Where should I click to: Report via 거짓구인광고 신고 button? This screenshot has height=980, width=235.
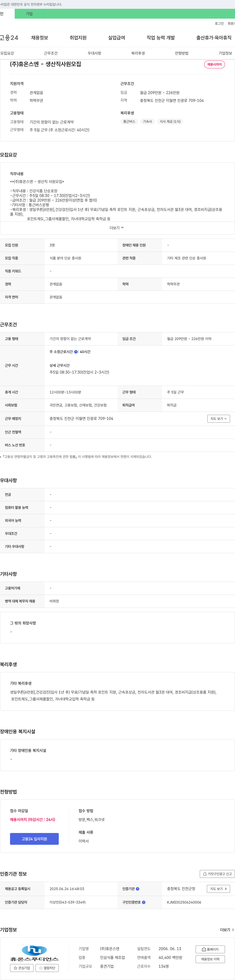[217, 874]
